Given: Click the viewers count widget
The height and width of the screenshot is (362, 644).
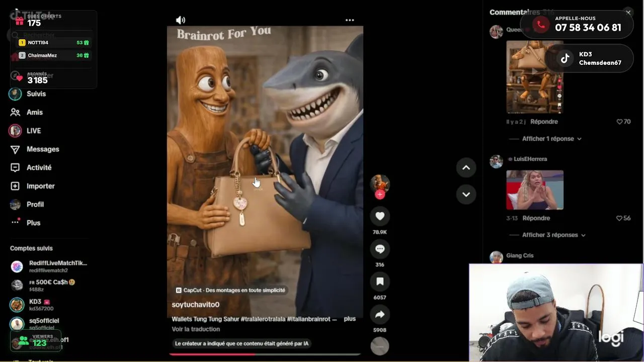Looking at the screenshot, I should (x=36, y=340).
